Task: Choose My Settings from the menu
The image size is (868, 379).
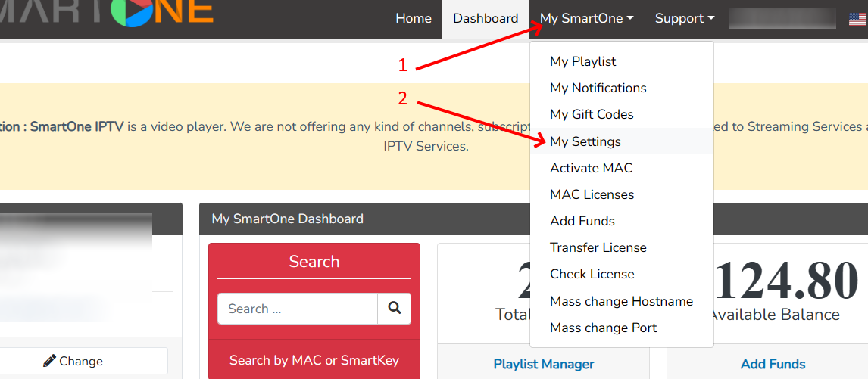Action: click(x=622, y=141)
